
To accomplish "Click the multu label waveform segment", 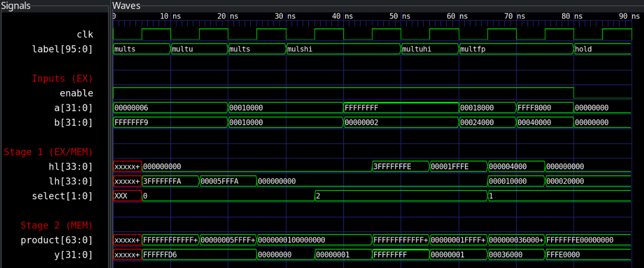I will pyautogui.click(x=199, y=49).
